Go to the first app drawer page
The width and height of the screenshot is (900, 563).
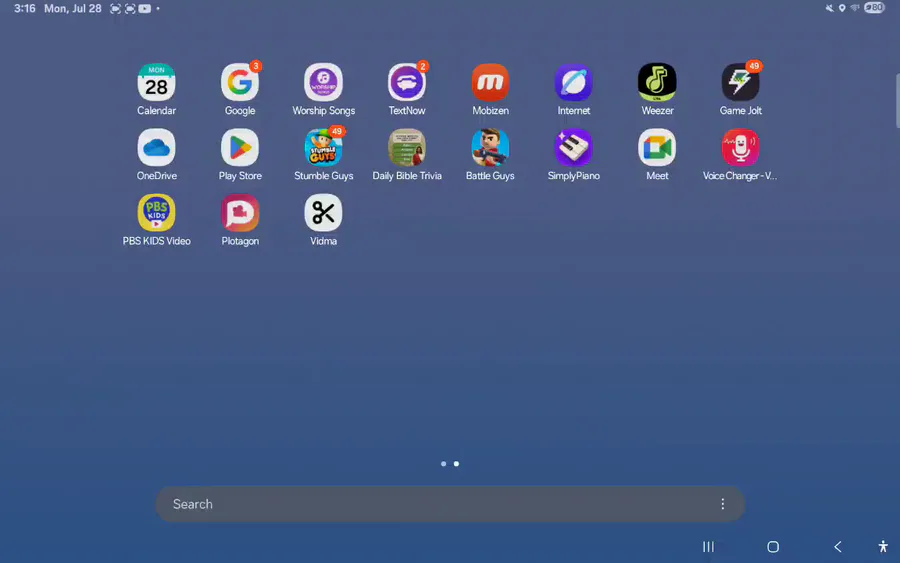(443, 464)
